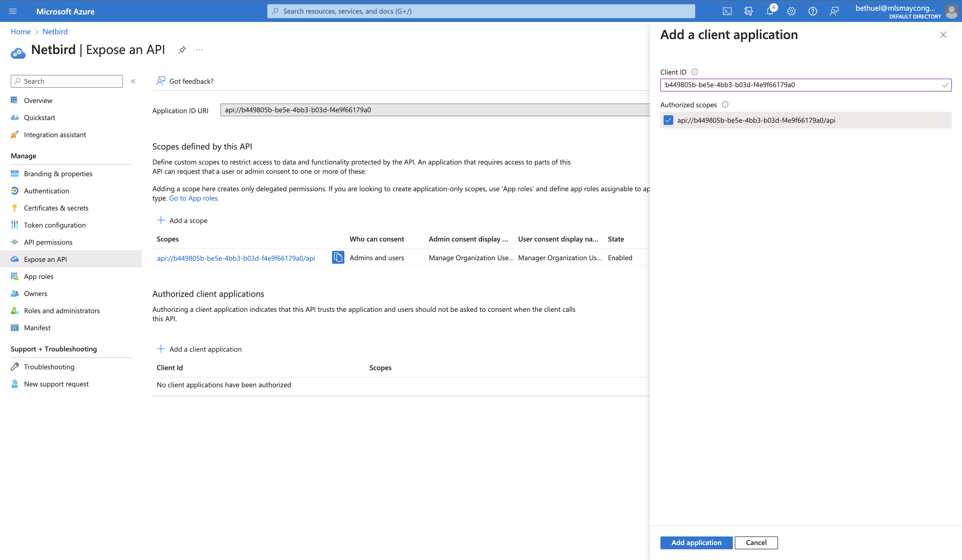Open the portal settings gear

pyautogui.click(x=791, y=11)
